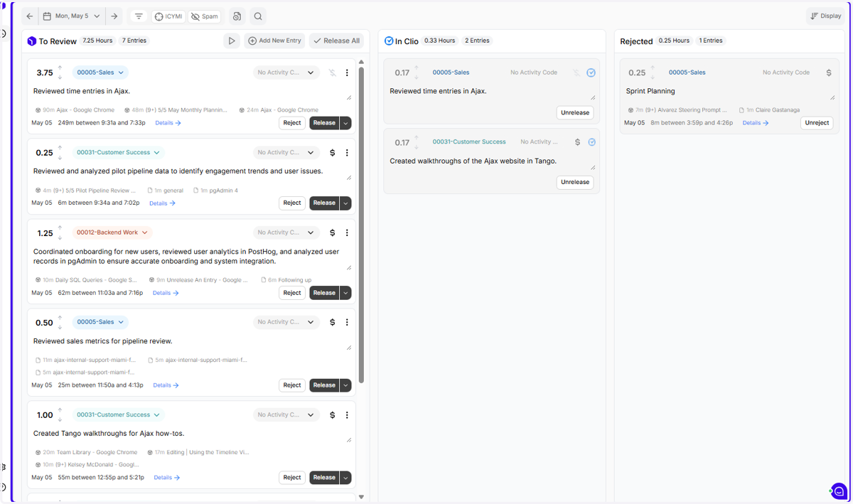Click scroll-down arrow of To Review list

361,497
